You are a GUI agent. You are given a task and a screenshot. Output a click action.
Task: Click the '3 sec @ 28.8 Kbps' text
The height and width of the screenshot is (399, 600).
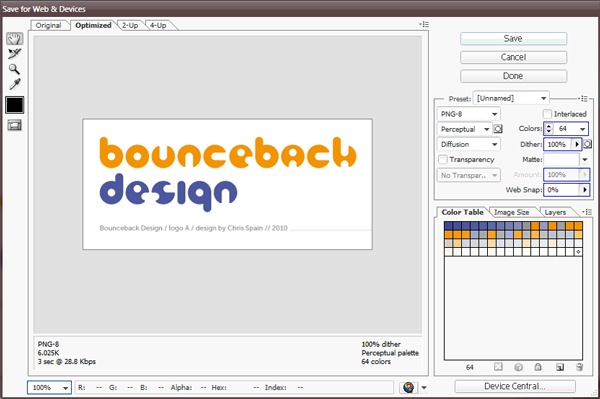67,362
